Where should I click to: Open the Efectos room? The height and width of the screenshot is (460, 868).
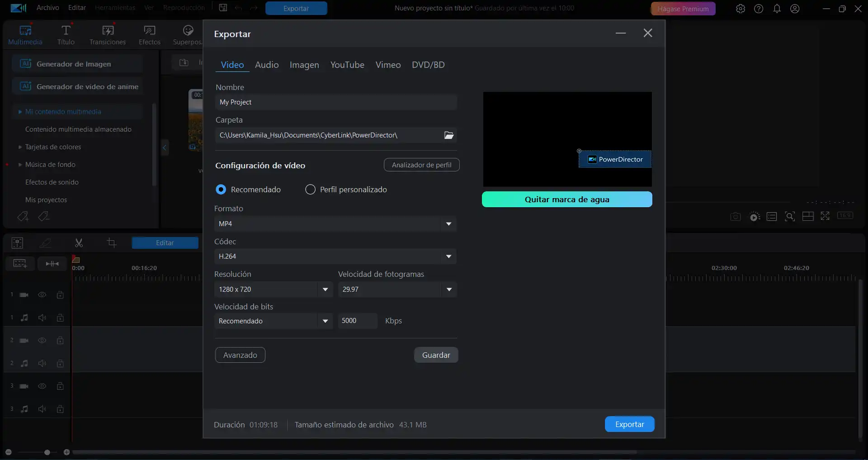(150, 35)
